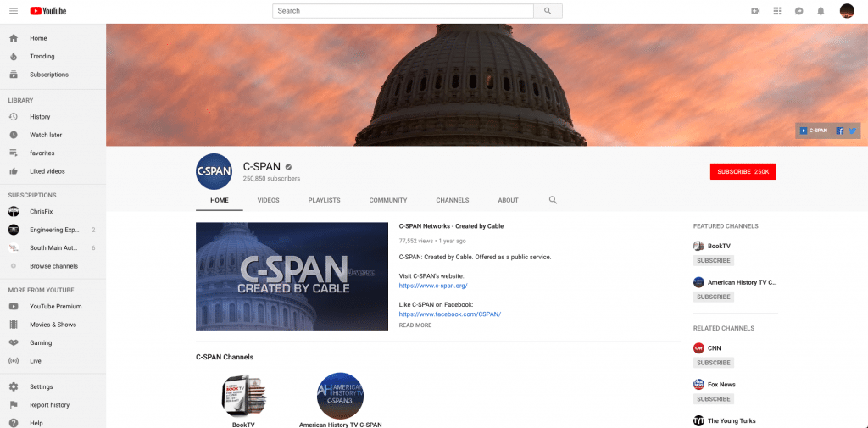Viewport: 868px width, 428px height.
Task: Open the account avatar menu
Action: (847, 10)
